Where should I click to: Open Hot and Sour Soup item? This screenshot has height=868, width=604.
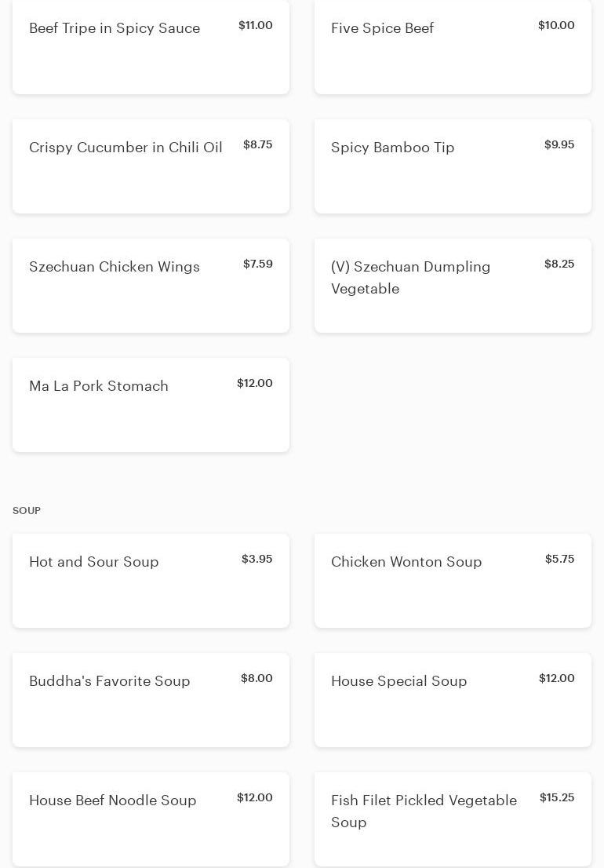(x=151, y=581)
